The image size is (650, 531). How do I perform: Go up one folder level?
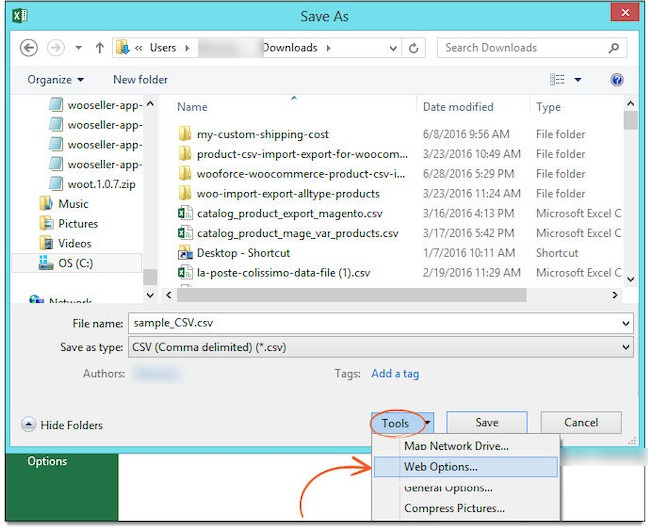99,48
